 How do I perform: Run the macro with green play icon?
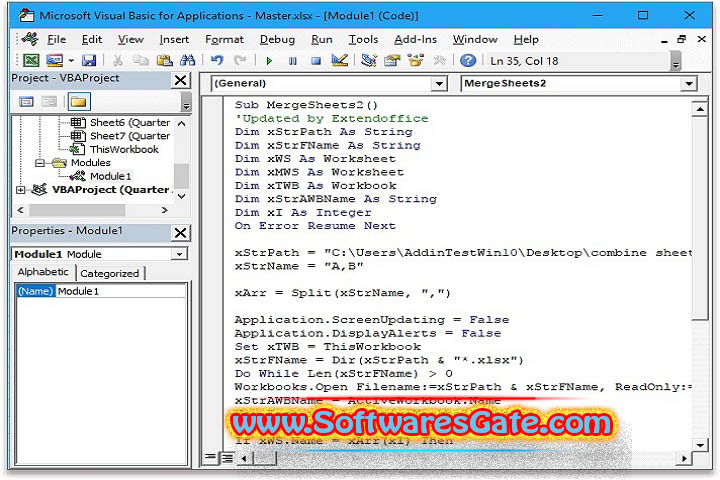270,61
